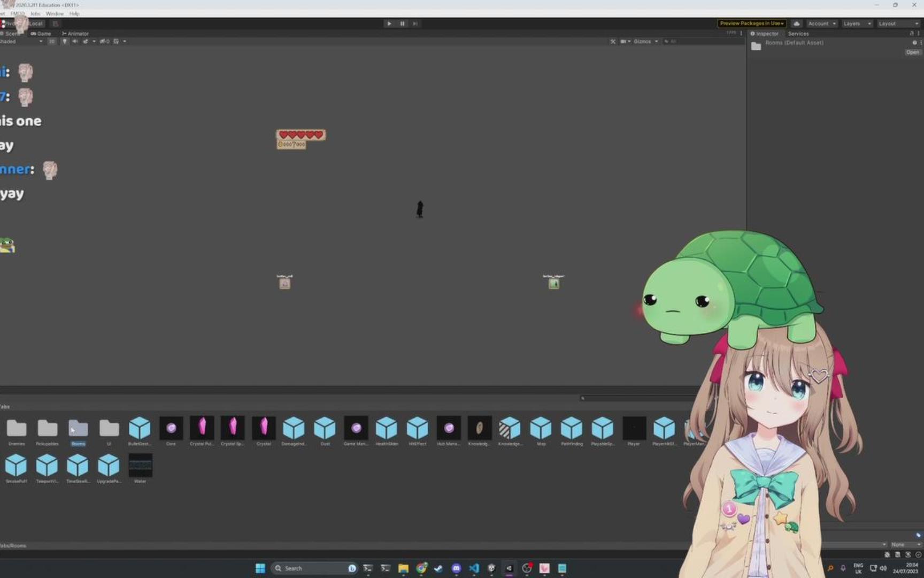Toggle audio in the Scene view toolbar
Screen dimensions: 924x578
[75, 41]
